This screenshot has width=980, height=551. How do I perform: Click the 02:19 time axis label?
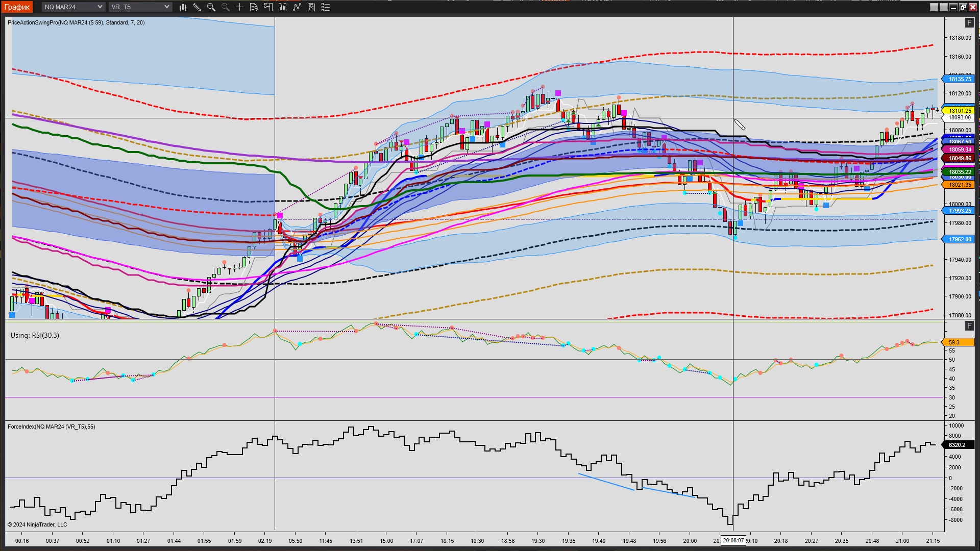pos(265,541)
